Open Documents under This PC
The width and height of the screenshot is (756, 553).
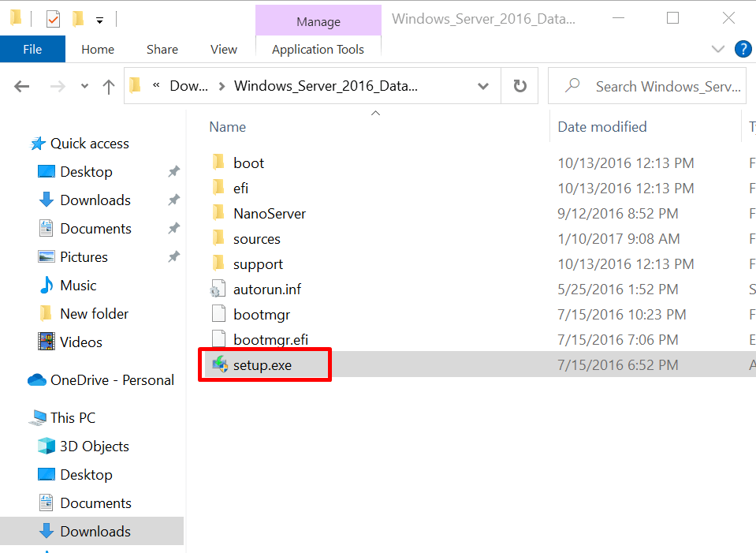(95, 503)
